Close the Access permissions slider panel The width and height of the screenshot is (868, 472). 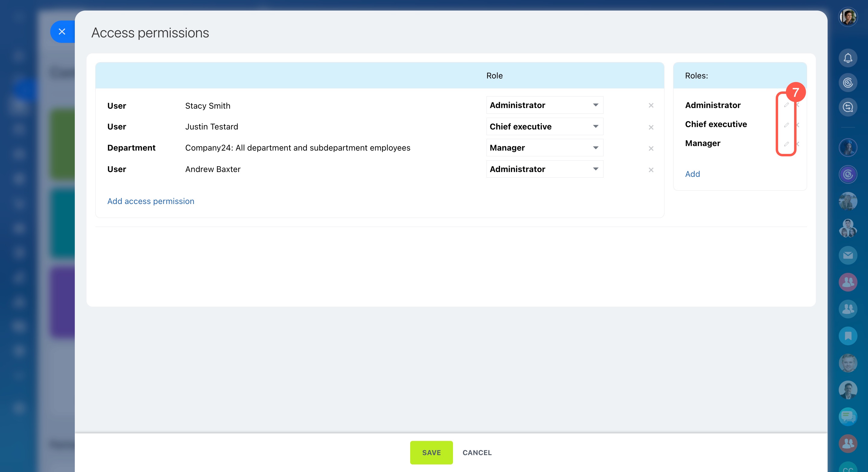(x=62, y=32)
